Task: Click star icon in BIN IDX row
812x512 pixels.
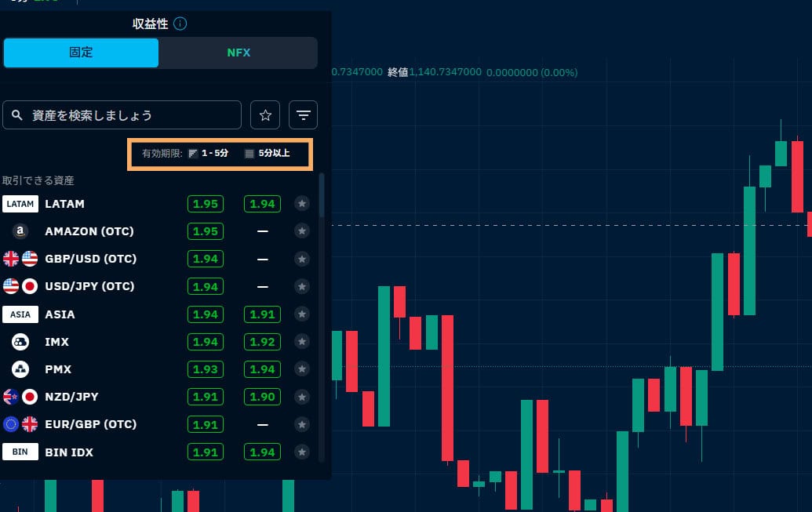Action: 301,452
